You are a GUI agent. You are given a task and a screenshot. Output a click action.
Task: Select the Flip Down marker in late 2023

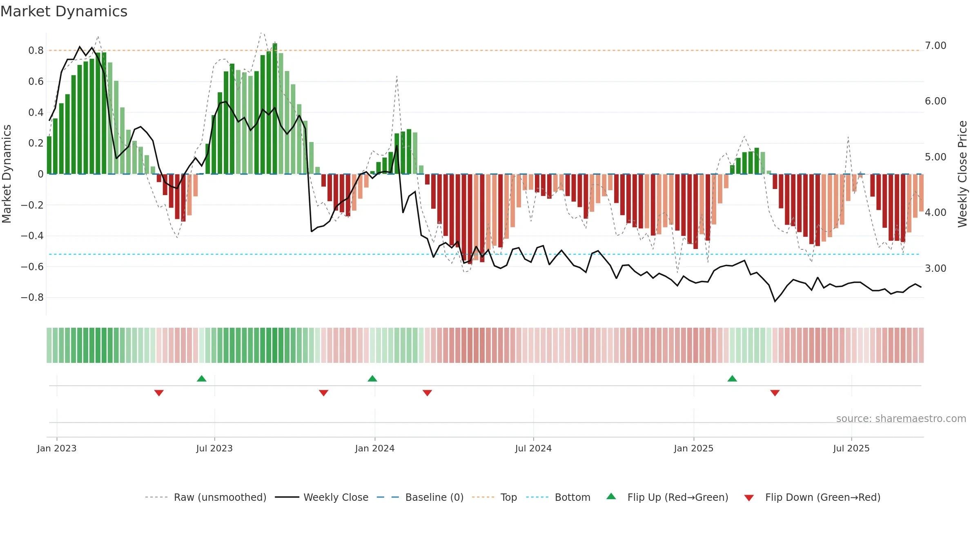click(x=323, y=393)
